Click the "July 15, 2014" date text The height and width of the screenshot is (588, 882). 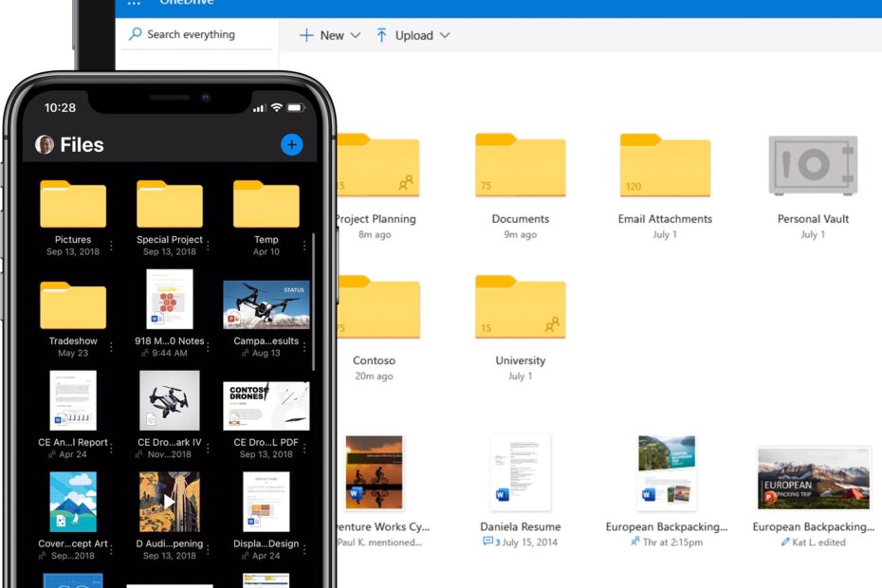(x=530, y=542)
